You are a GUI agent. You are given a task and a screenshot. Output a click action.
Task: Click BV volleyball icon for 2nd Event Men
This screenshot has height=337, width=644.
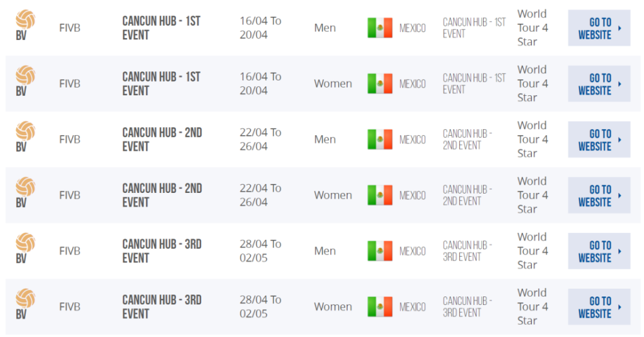click(x=25, y=137)
